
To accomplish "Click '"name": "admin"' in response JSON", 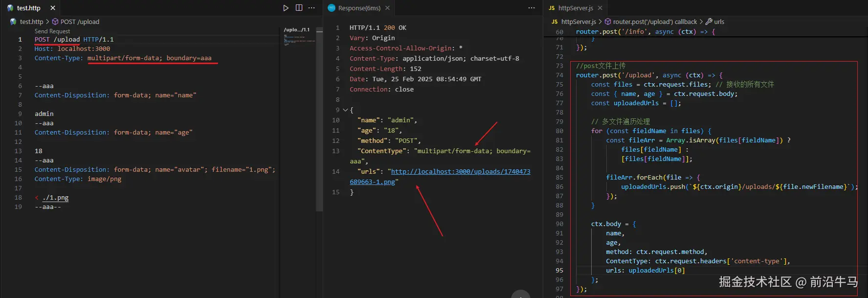I will coord(387,120).
